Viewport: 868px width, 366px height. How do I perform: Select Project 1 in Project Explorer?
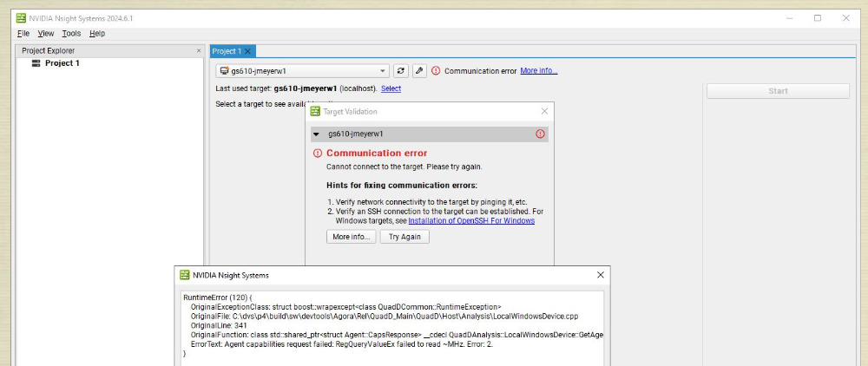pyautogui.click(x=62, y=63)
